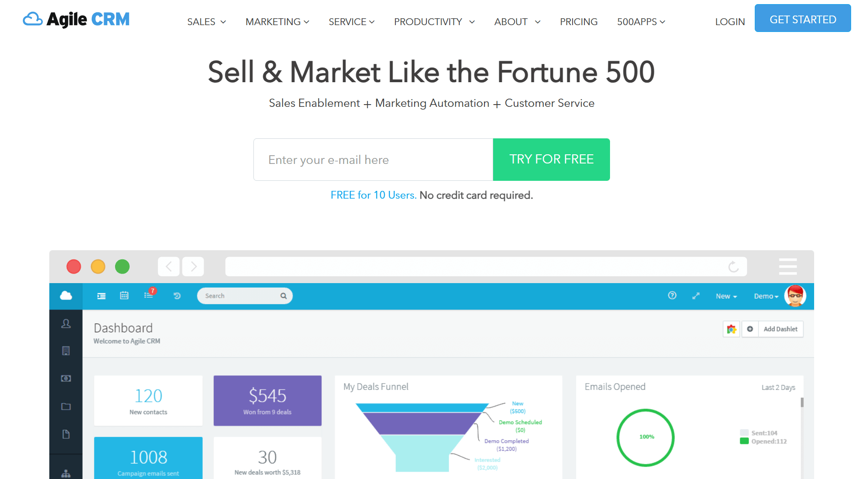Screen dimensions: 868x479
Task: Click the recent history icon in top bar
Action: coord(177,295)
